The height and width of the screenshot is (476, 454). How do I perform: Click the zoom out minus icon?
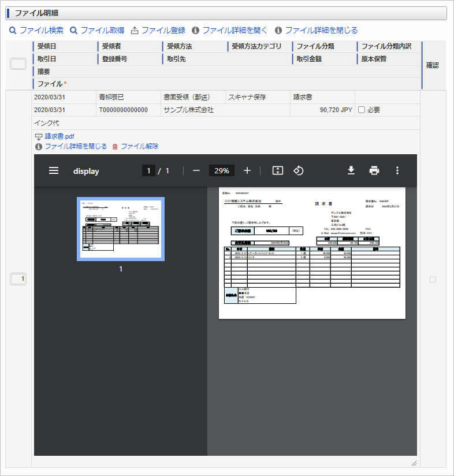tap(196, 170)
